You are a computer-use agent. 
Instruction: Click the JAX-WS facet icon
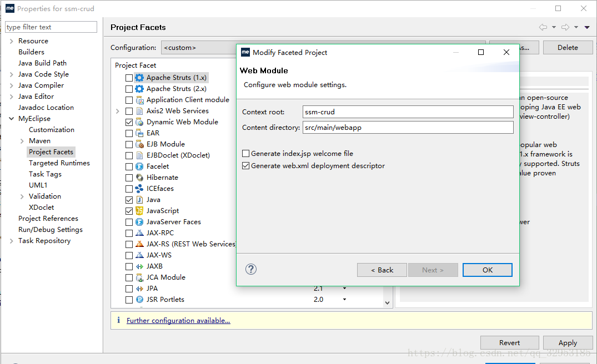click(140, 255)
